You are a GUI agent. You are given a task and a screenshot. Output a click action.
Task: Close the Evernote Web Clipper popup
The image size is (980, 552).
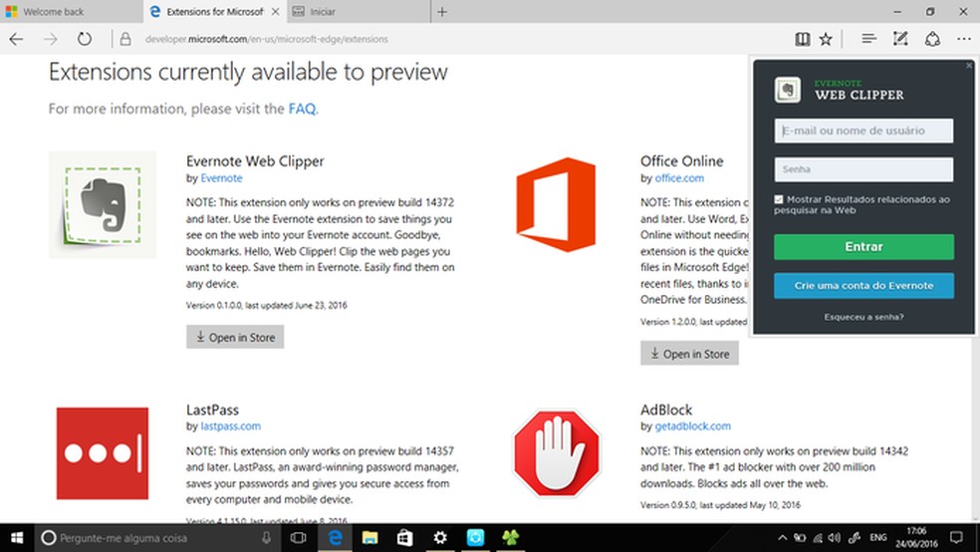point(969,65)
